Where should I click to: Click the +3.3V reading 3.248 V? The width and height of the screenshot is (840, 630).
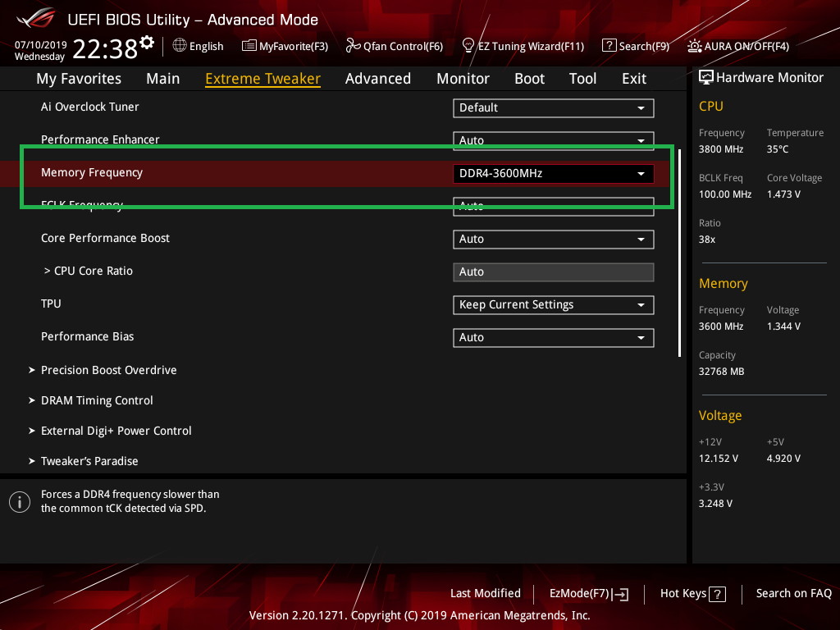pyautogui.click(x=715, y=504)
